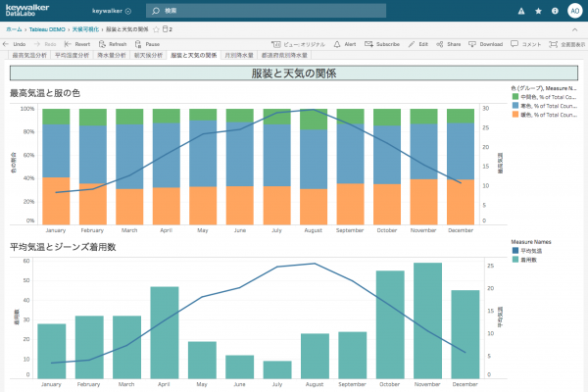The image size is (588, 392).
Task: Collapse the toolbar with the chevron
Action: (575, 29)
